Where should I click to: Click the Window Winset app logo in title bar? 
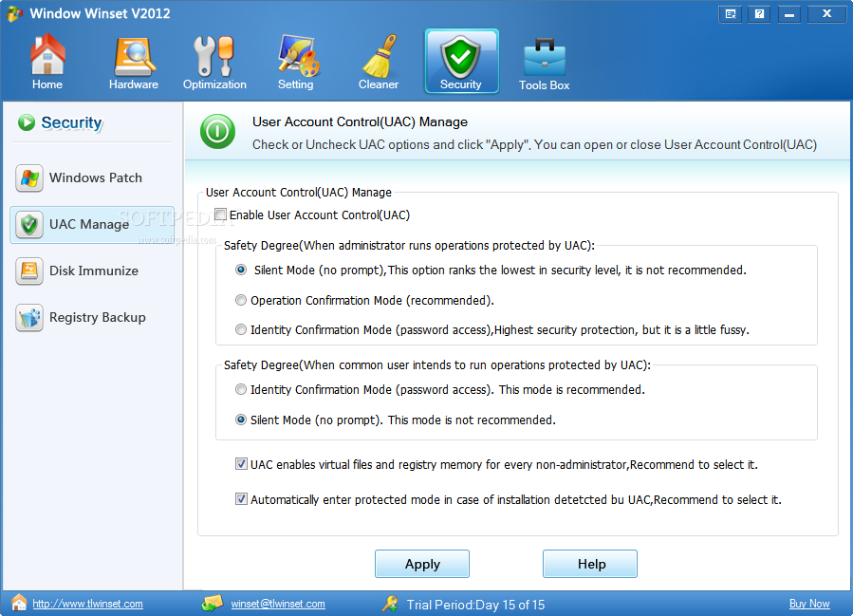[x=14, y=13]
